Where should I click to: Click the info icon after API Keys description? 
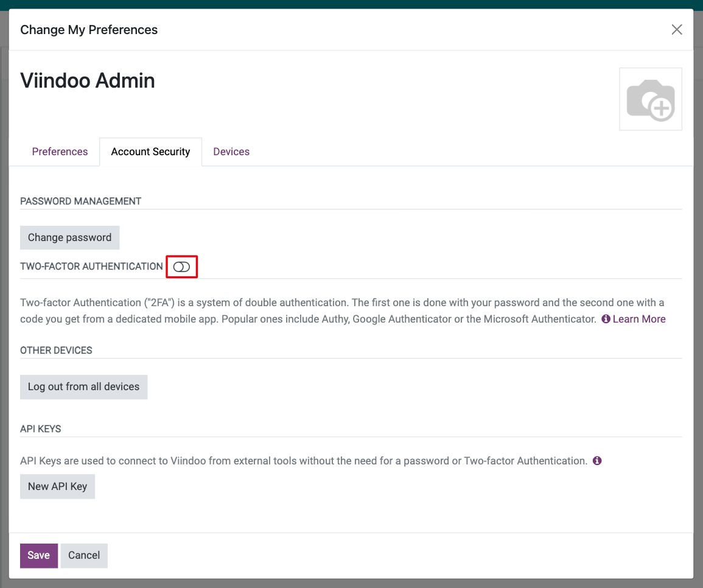(x=597, y=461)
